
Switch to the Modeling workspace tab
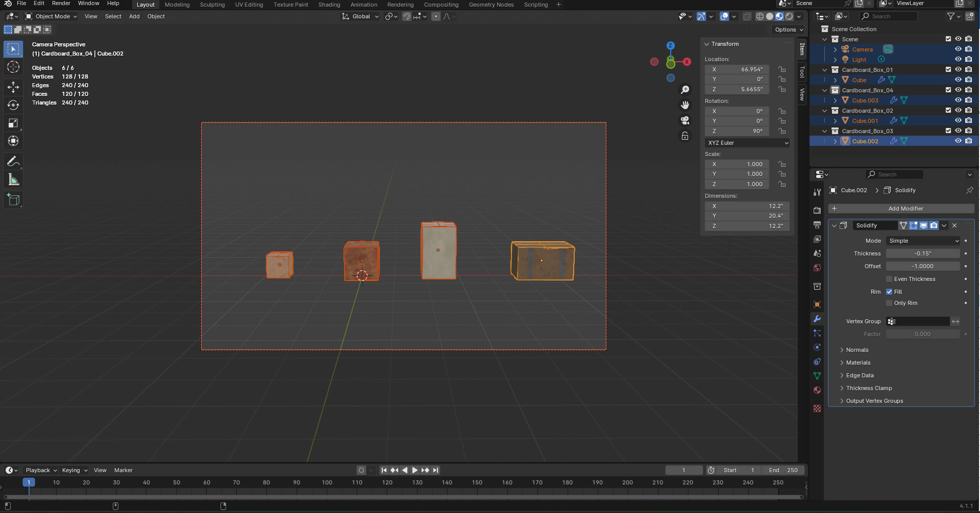click(x=177, y=5)
